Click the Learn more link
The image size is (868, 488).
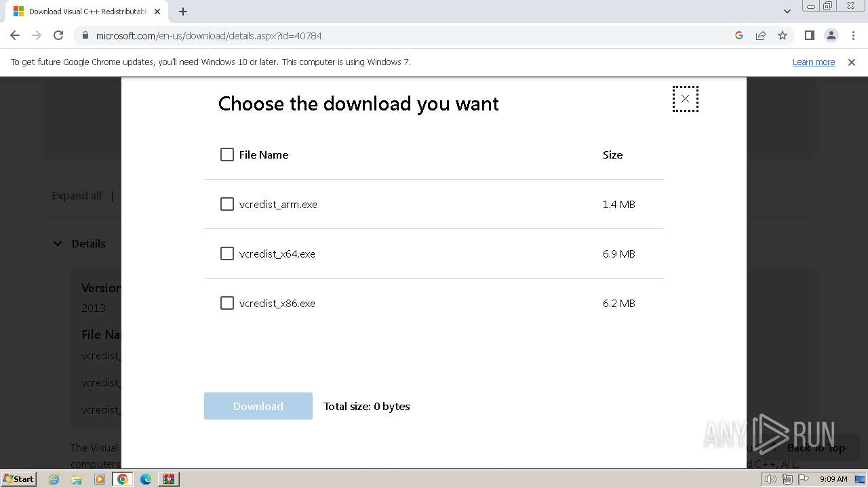tap(814, 62)
